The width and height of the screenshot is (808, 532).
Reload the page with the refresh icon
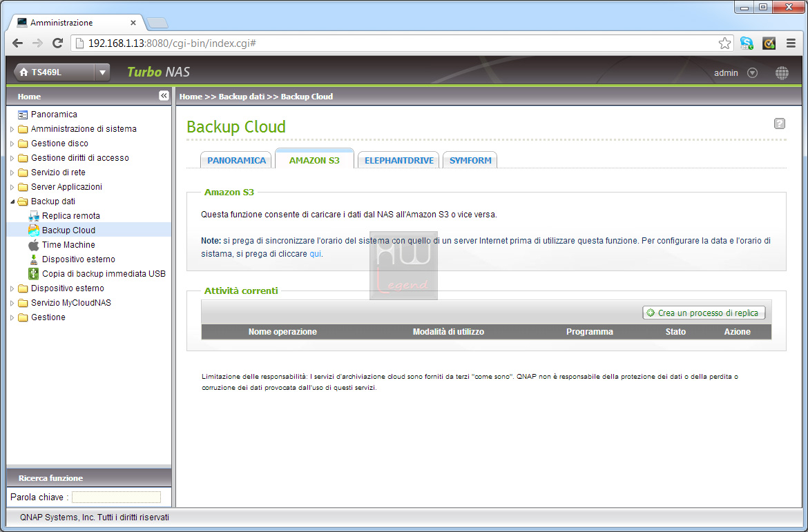(x=58, y=43)
